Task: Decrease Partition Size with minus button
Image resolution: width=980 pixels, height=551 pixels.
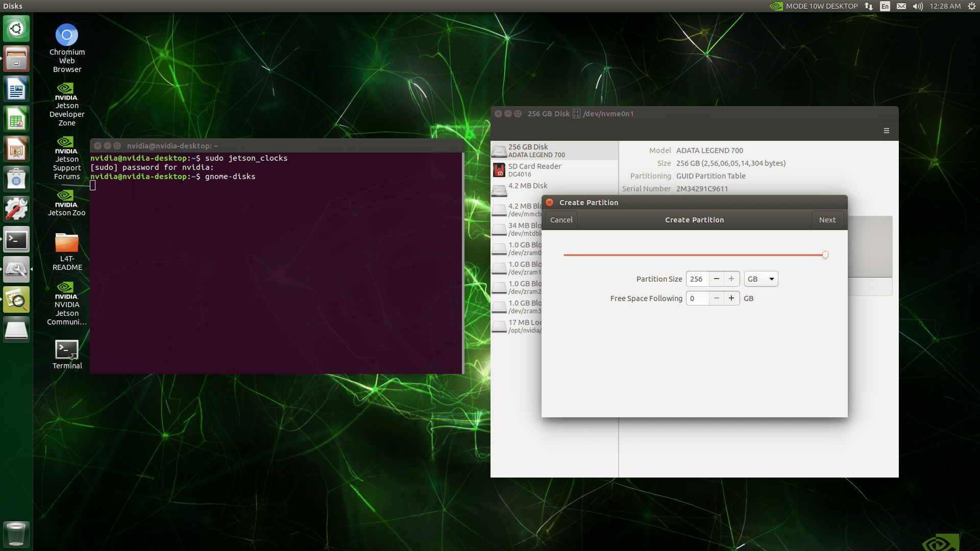Action: coord(717,279)
